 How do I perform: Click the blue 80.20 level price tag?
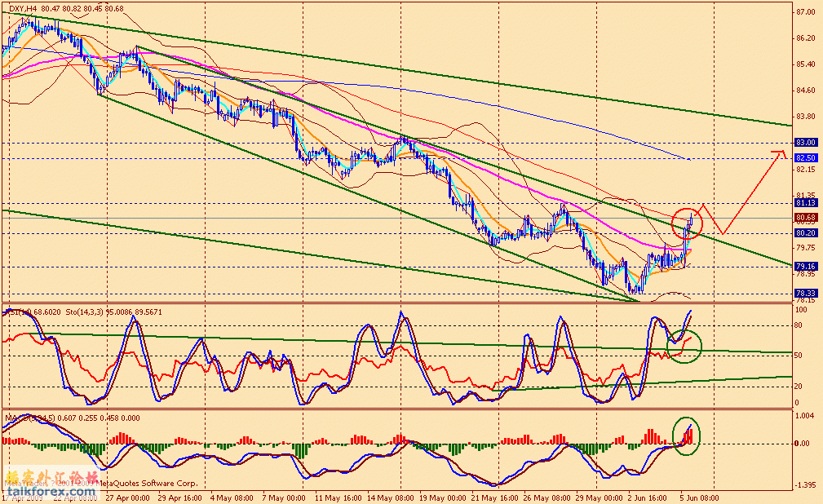tap(806, 233)
